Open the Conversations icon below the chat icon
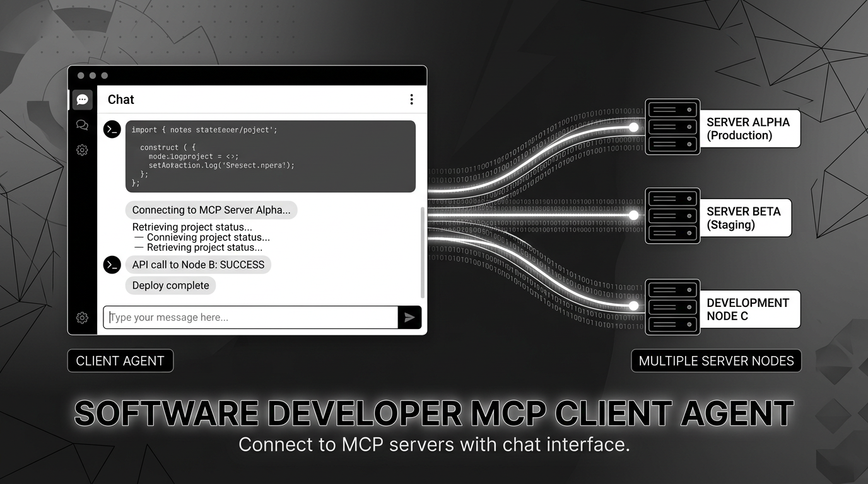The height and width of the screenshot is (484, 868). coord(82,125)
